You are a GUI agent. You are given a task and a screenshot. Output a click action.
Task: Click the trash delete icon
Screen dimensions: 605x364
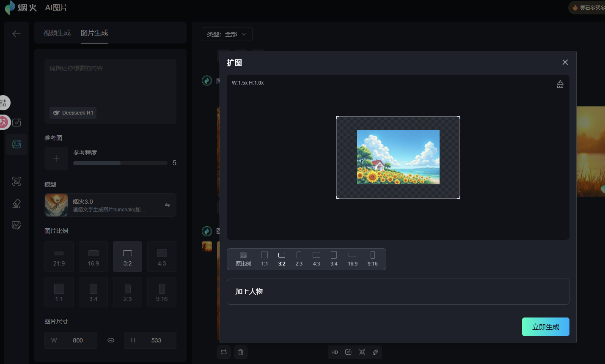point(241,352)
